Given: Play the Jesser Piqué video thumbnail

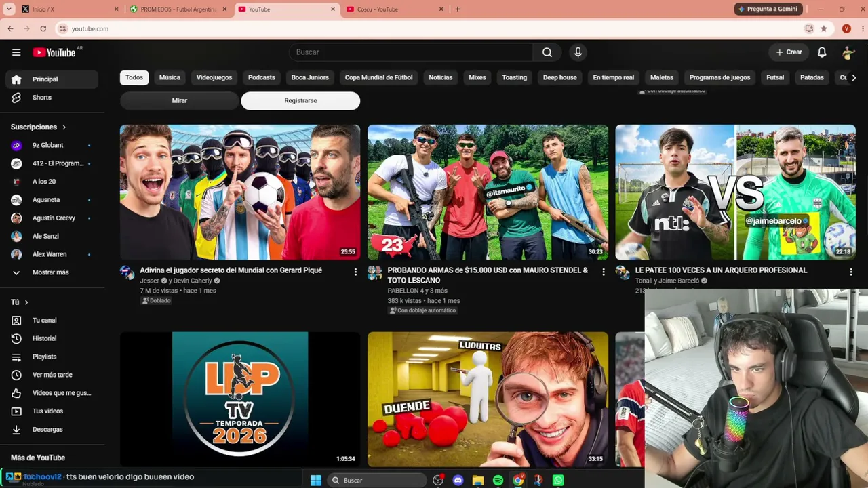Looking at the screenshot, I should [240, 192].
